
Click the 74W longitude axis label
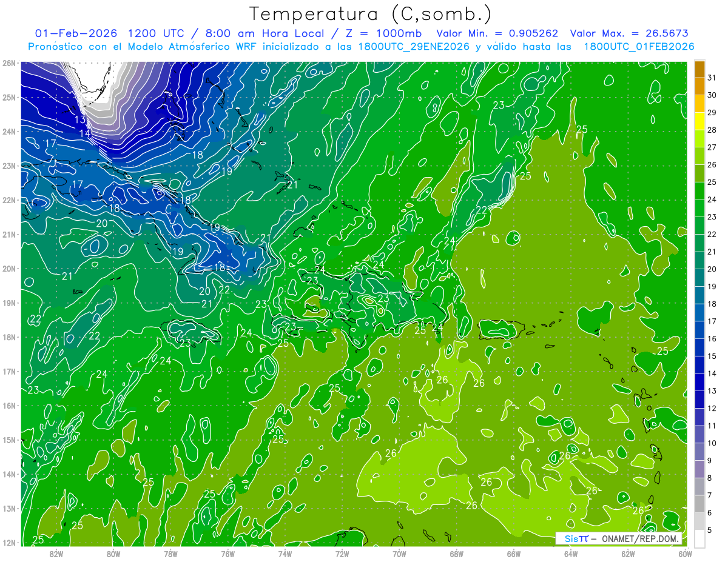click(x=285, y=554)
